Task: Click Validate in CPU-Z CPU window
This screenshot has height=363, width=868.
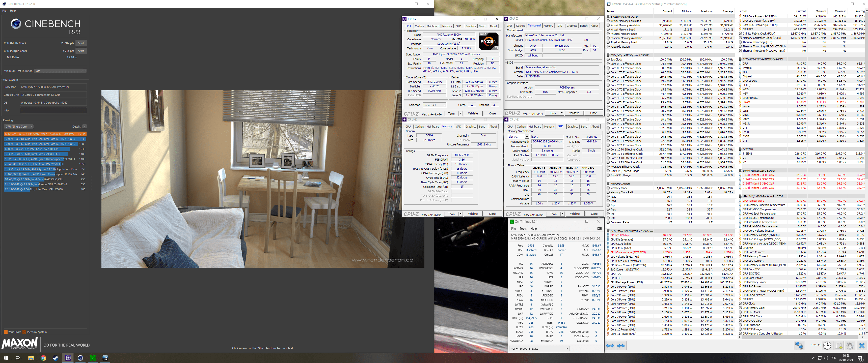Action: [x=473, y=113]
